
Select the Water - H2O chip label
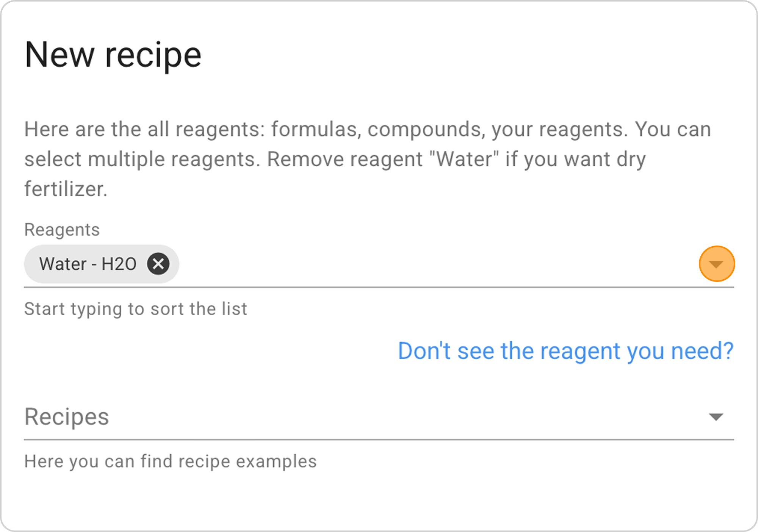tap(88, 264)
